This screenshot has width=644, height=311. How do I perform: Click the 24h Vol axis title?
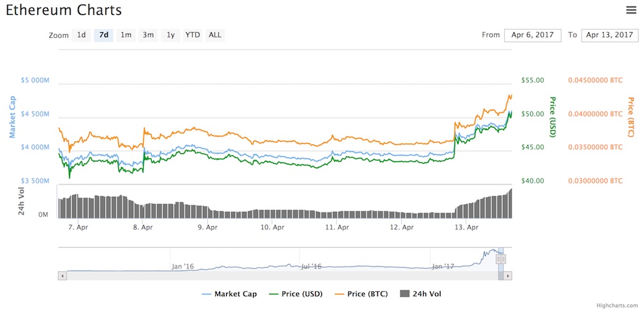(23, 202)
